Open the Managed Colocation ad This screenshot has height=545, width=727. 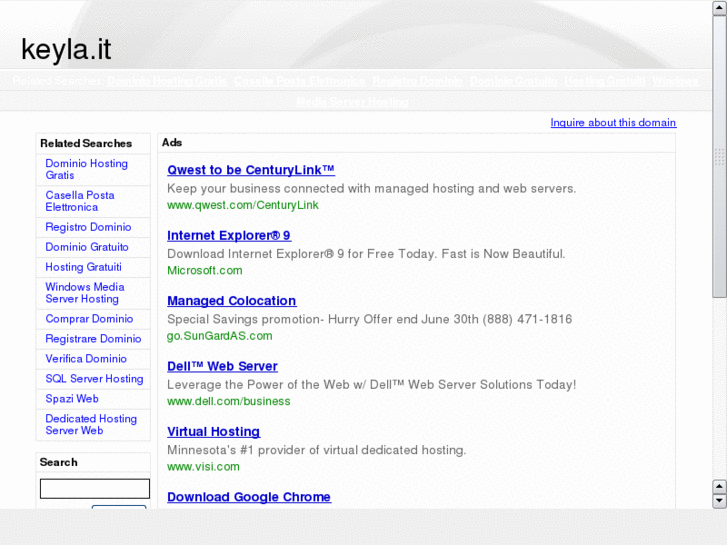coord(231,301)
